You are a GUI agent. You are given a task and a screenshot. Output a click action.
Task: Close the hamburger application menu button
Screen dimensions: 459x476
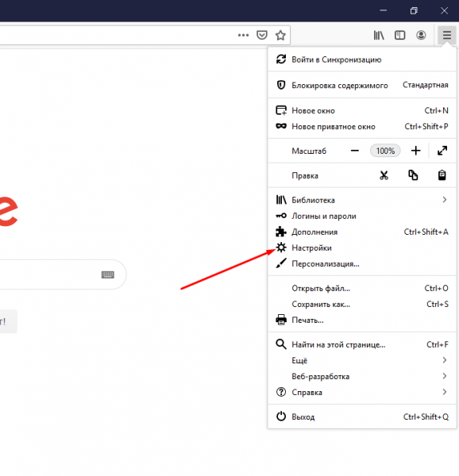pyautogui.click(x=446, y=35)
